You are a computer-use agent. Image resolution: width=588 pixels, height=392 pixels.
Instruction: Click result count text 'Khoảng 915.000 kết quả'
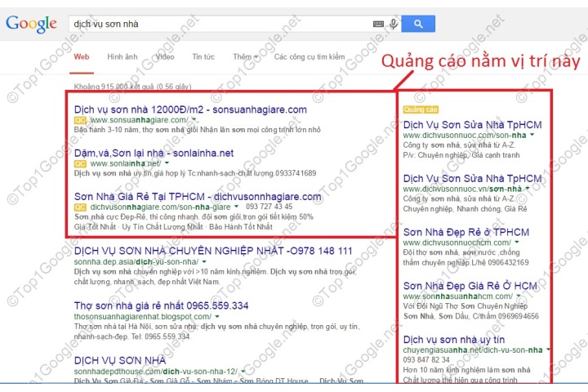click(114, 87)
